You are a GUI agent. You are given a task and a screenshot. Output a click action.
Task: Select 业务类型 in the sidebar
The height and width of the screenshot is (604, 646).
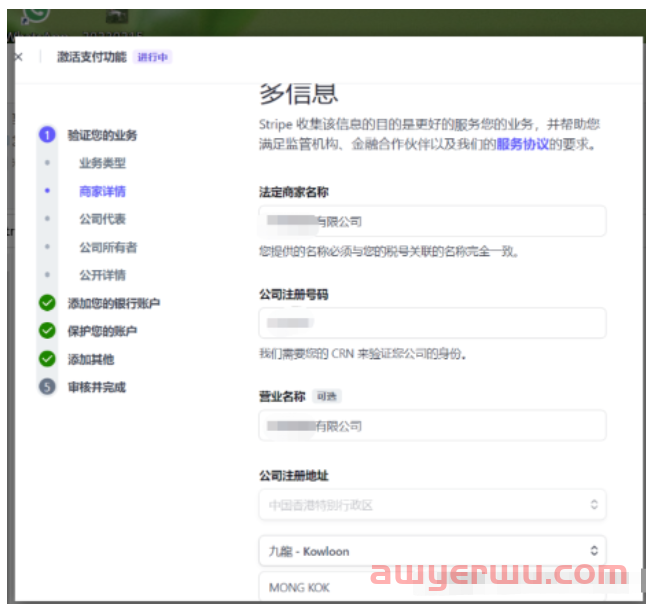pos(102,163)
